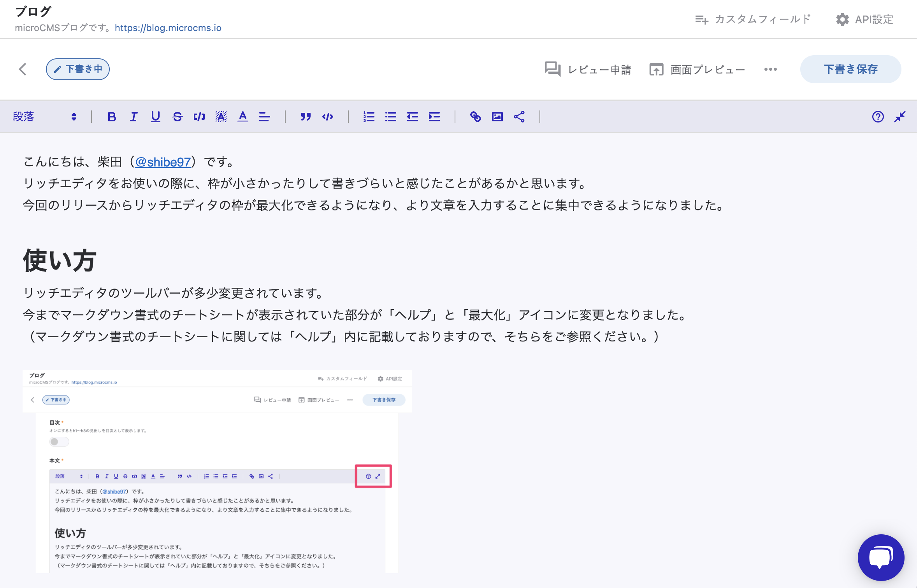Open the text background highlight tool
The width and height of the screenshot is (917, 588).
click(x=221, y=117)
